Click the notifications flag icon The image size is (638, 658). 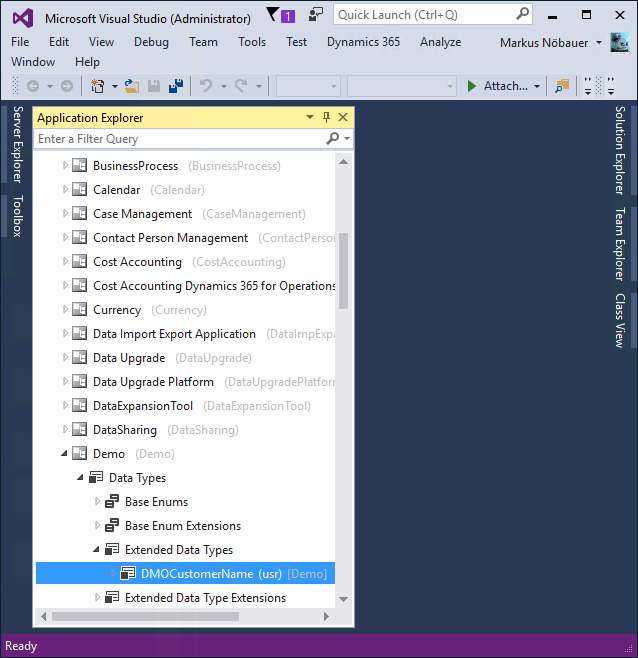[273, 15]
